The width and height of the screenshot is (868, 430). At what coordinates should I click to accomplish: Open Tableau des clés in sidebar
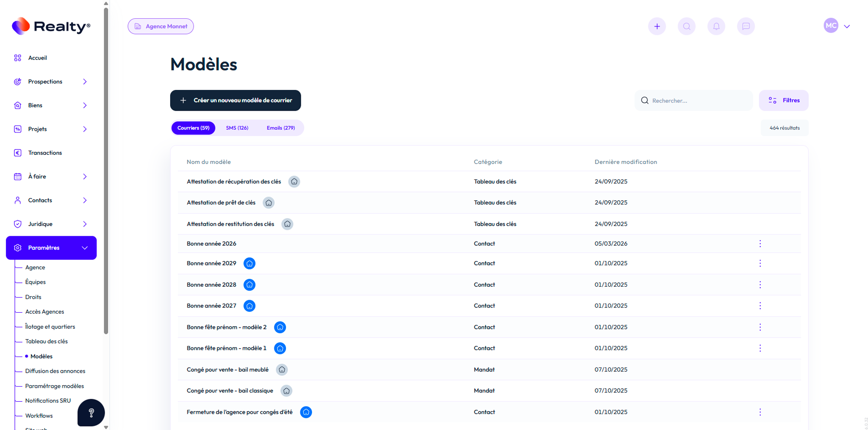[46, 341]
